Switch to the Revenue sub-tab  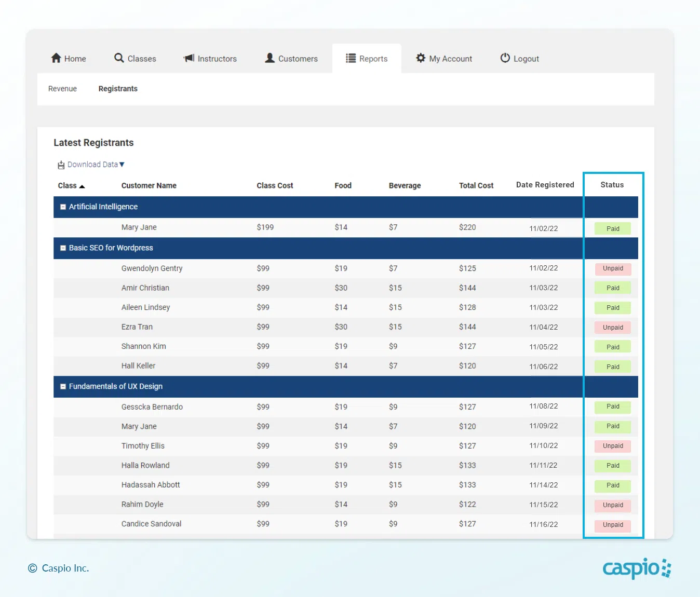coord(62,89)
